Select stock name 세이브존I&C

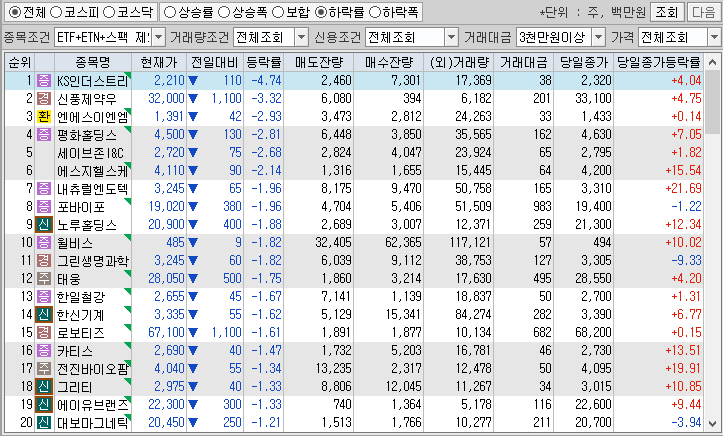pyautogui.click(x=90, y=153)
